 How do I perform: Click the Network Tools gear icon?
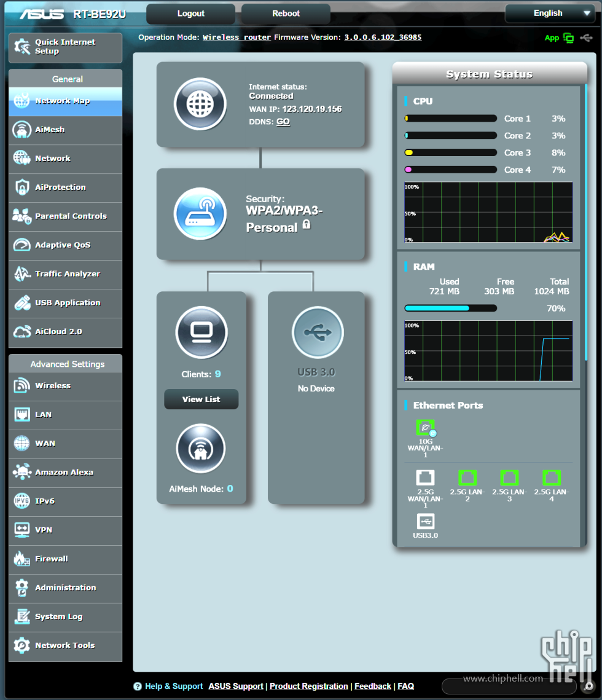(x=22, y=645)
